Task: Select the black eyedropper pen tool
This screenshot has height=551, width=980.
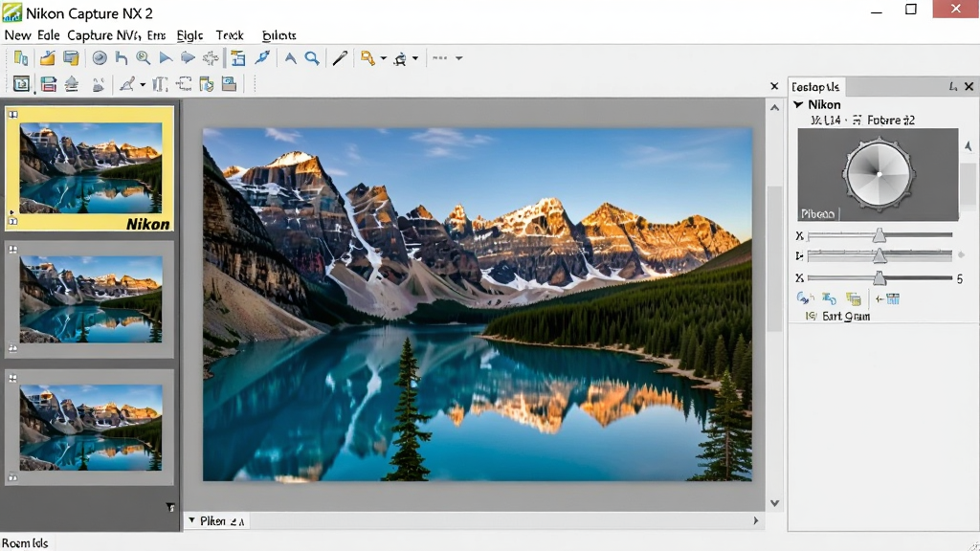Action: (340, 58)
